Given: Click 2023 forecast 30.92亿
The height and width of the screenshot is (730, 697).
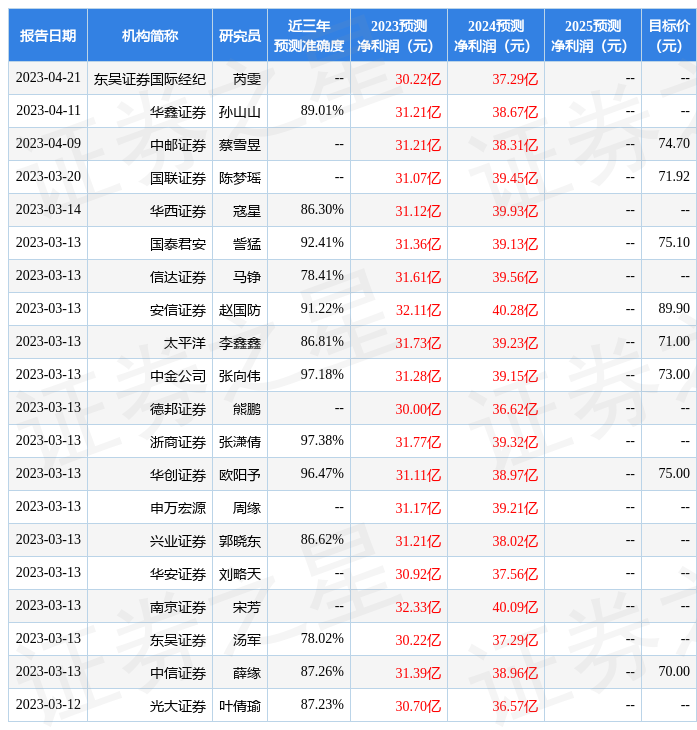Looking at the screenshot, I should point(418,575).
